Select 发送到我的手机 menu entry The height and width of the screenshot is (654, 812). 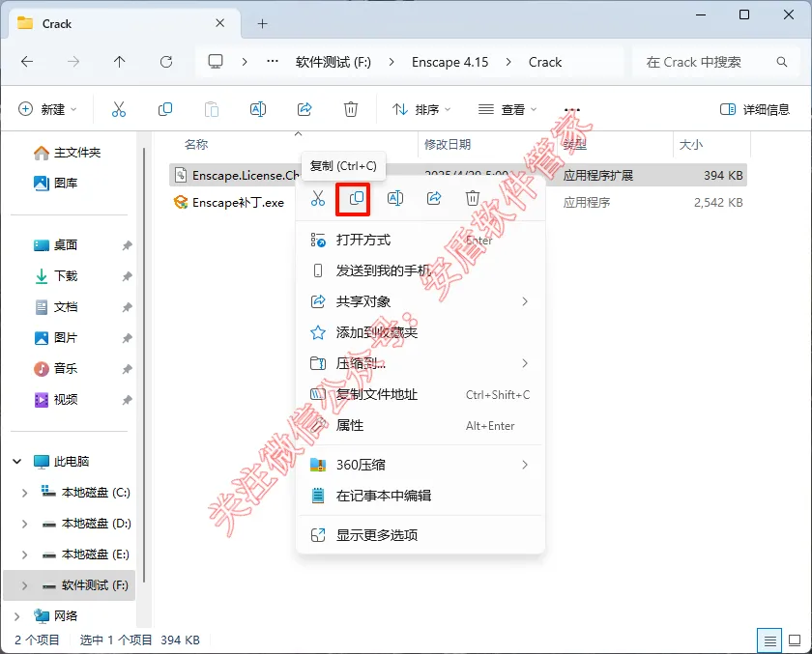click(420, 270)
